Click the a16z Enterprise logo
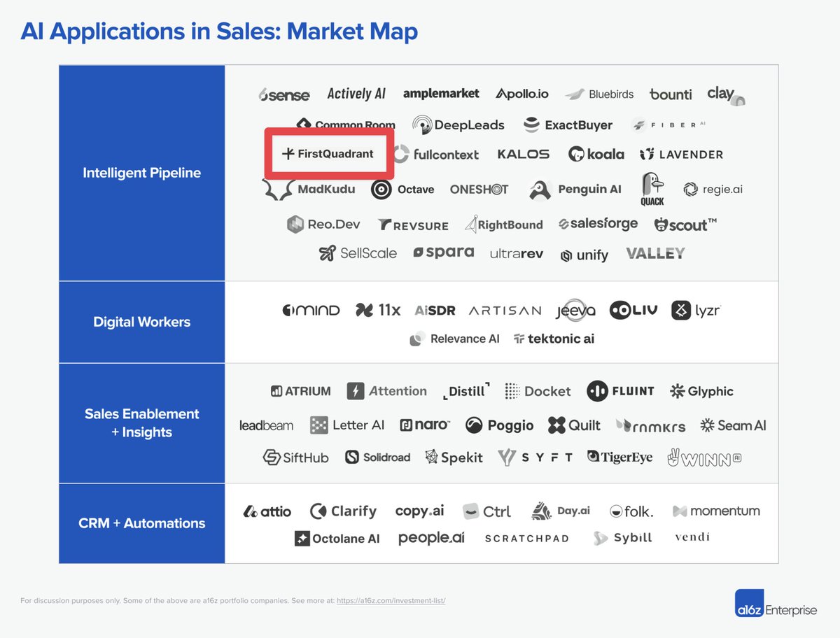The height and width of the screenshot is (638, 840). point(776,604)
